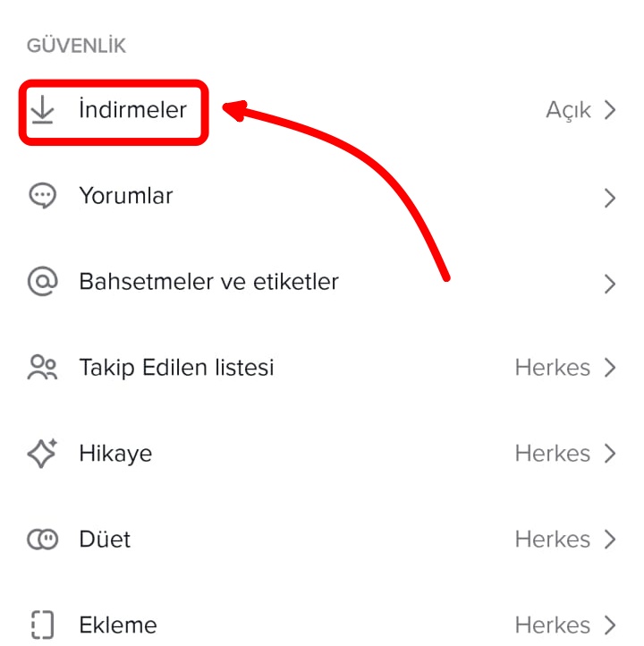Click the İndirmeler download arrow icon
Viewport: 644px width, 646px height.
tap(42, 110)
